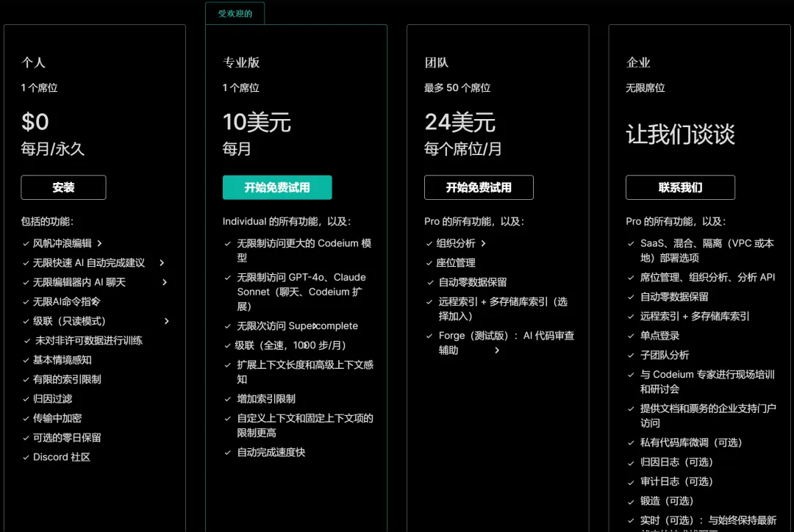Click the checkmark next to 座位管理
Image resolution: width=794 pixels, height=532 pixels.
[x=429, y=262]
